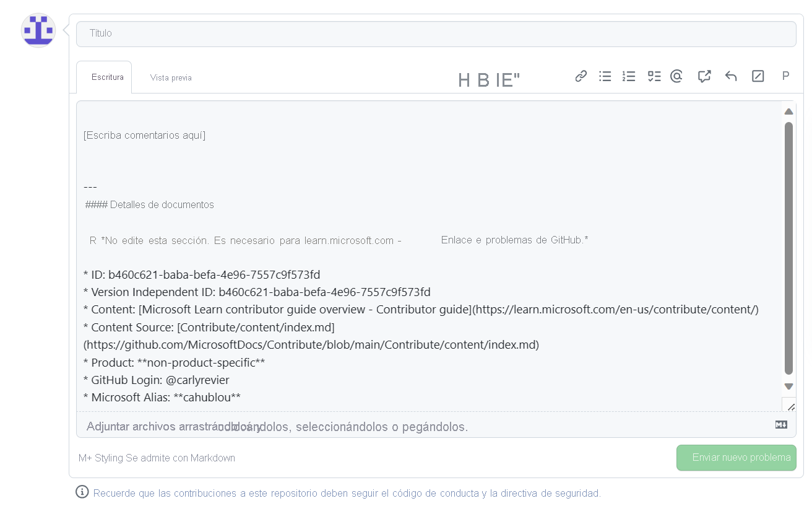Click the down arrow on the scrollbar
This screenshot has height=506, width=812.
788,386
